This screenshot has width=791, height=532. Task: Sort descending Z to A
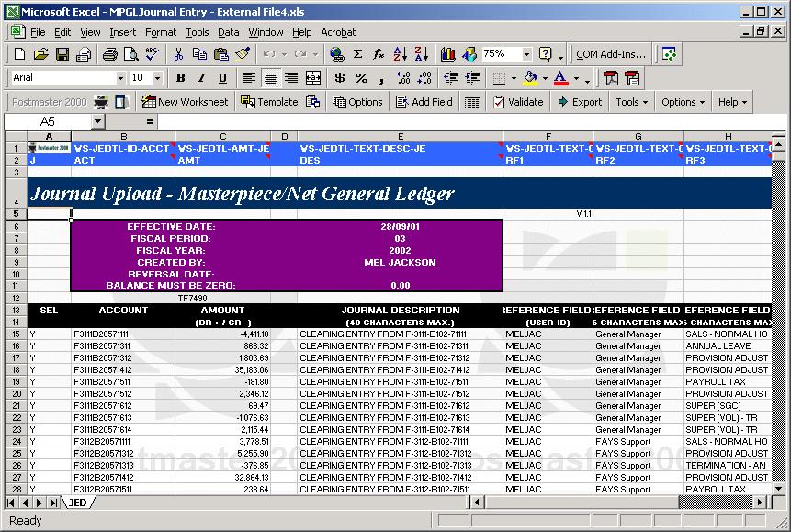pos(422,54)
